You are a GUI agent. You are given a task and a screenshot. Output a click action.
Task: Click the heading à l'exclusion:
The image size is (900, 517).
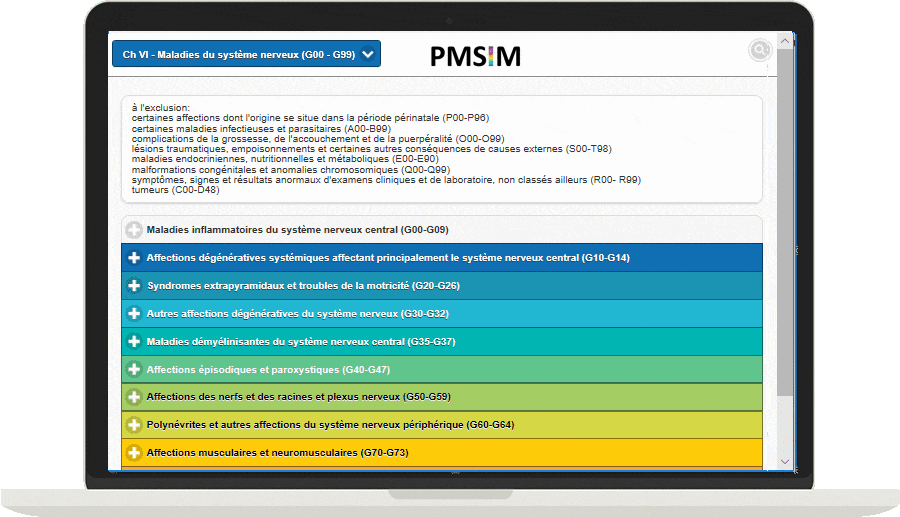[161, 107]
